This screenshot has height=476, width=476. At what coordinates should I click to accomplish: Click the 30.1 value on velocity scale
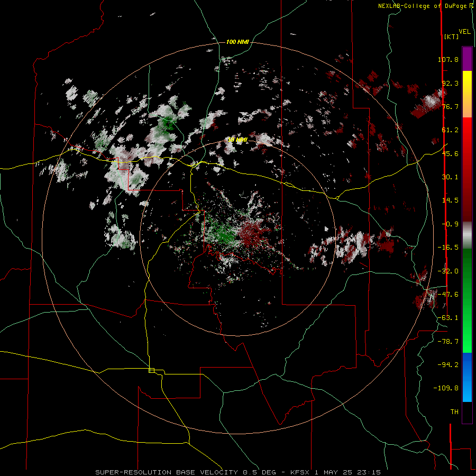(450, 177)
